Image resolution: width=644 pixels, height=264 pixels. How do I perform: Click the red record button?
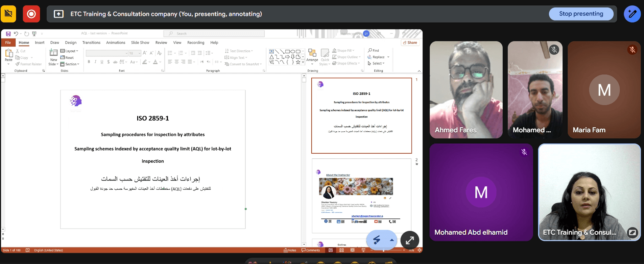tap(31, 14)
